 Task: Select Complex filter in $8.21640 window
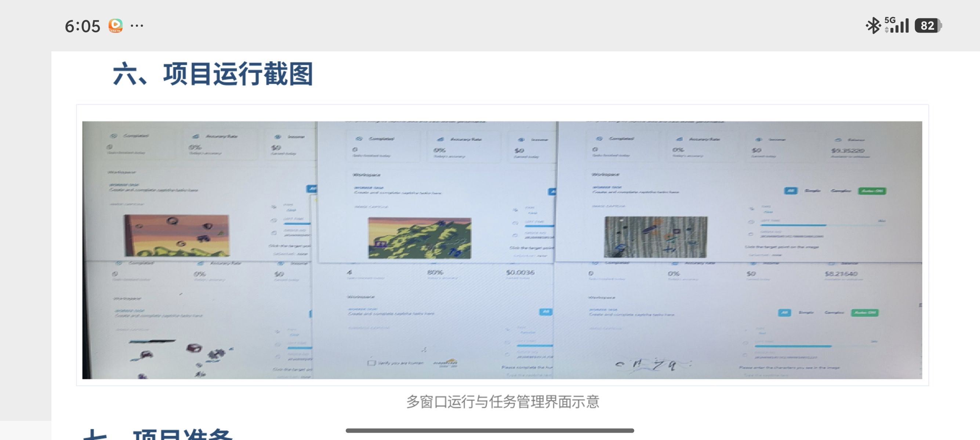click(834, 312)
